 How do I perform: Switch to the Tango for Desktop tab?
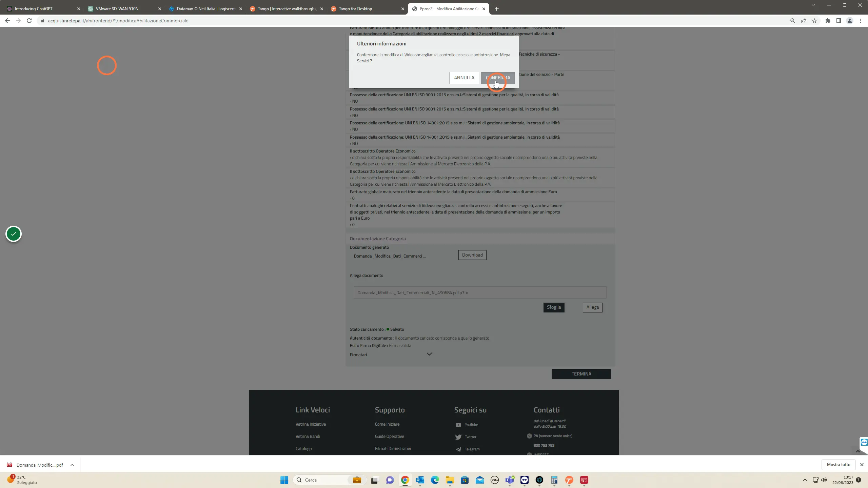click(367, 9)
